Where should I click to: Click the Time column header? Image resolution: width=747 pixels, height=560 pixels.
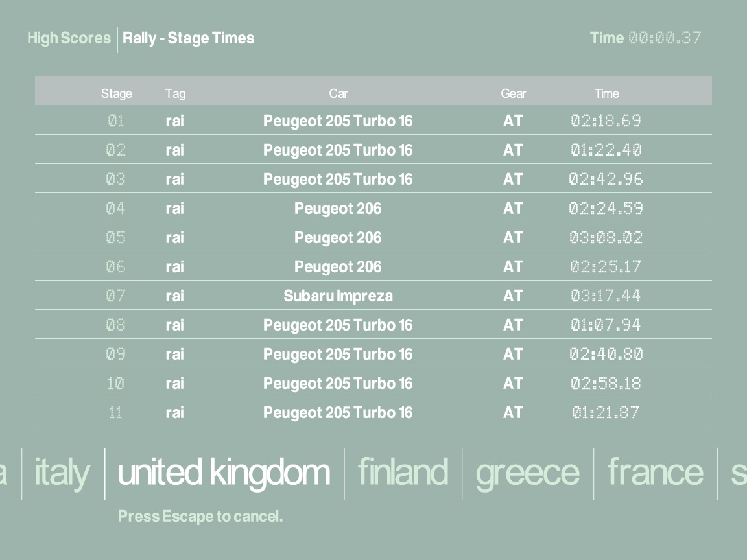click(x=606, y=93)
